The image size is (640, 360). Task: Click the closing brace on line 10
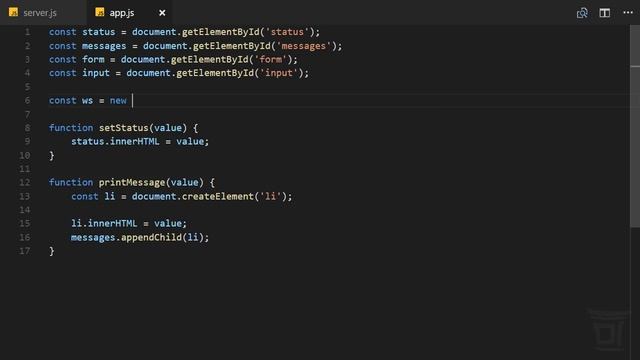point(52,156)
